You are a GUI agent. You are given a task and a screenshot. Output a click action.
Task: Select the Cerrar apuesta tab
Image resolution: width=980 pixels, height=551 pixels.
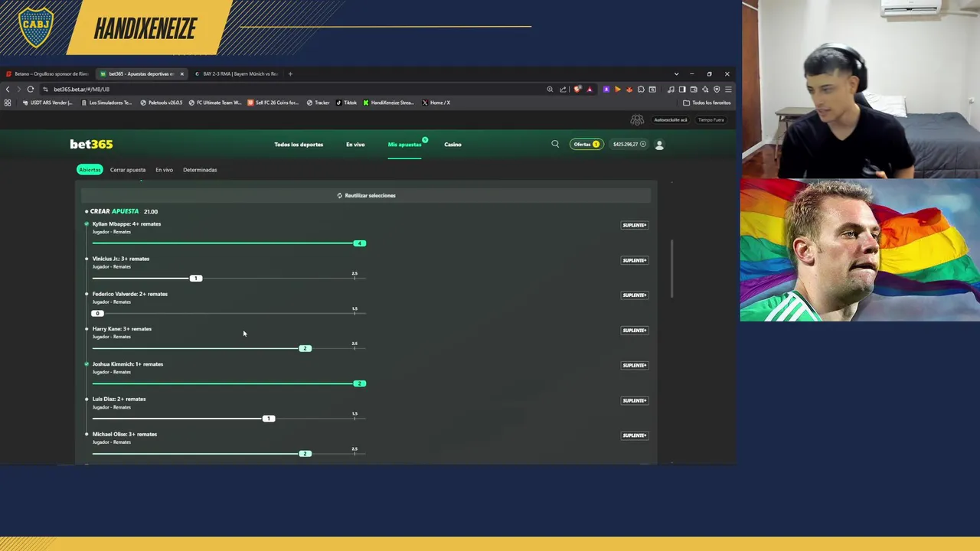tap(128, 170)
